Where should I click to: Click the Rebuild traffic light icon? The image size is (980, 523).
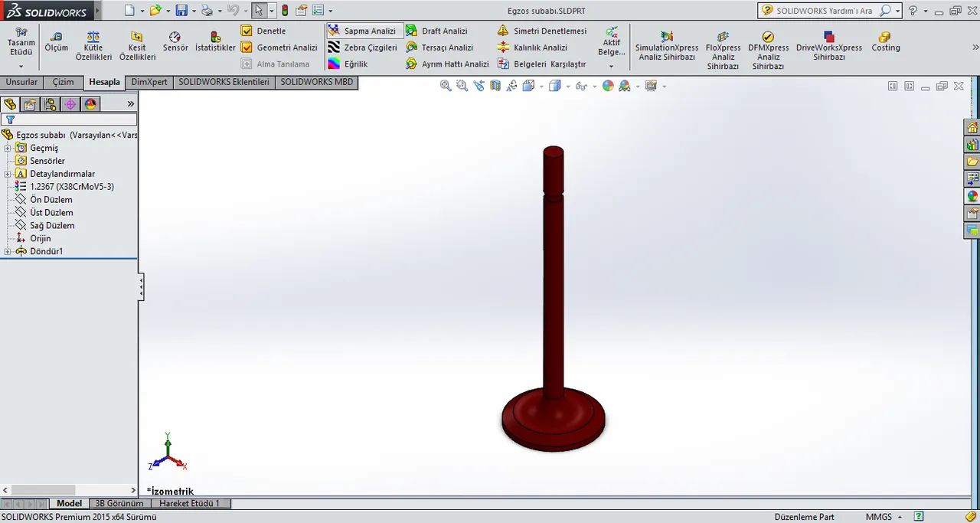(x=285, y=11)
